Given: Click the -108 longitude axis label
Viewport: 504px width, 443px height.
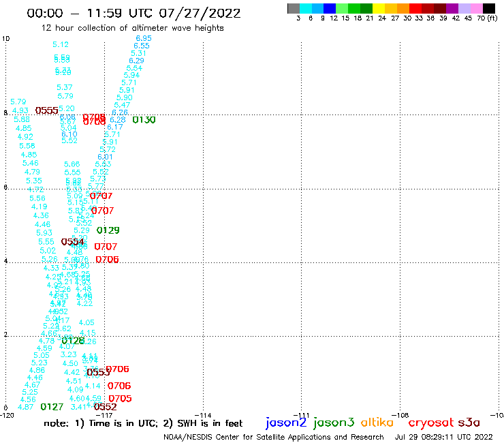Looking at the screenshot, I should click(400, 416).
